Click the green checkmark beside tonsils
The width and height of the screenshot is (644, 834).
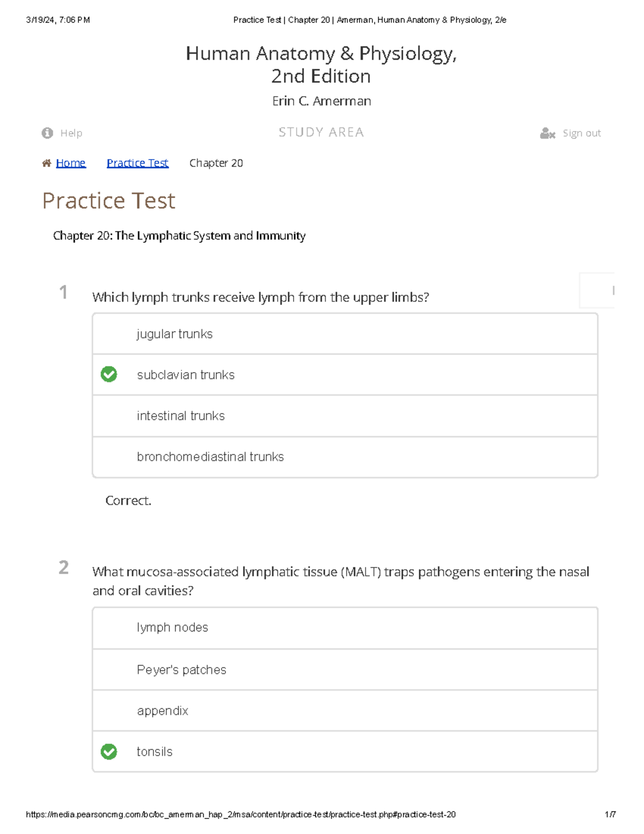coord(109,751)
